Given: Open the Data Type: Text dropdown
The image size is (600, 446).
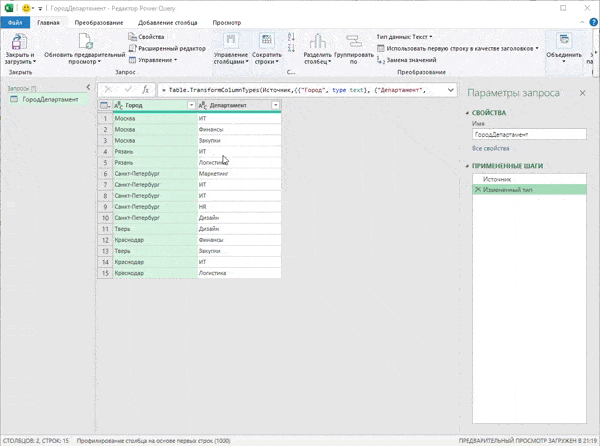Looking at the screenshot, I should 404,37.
